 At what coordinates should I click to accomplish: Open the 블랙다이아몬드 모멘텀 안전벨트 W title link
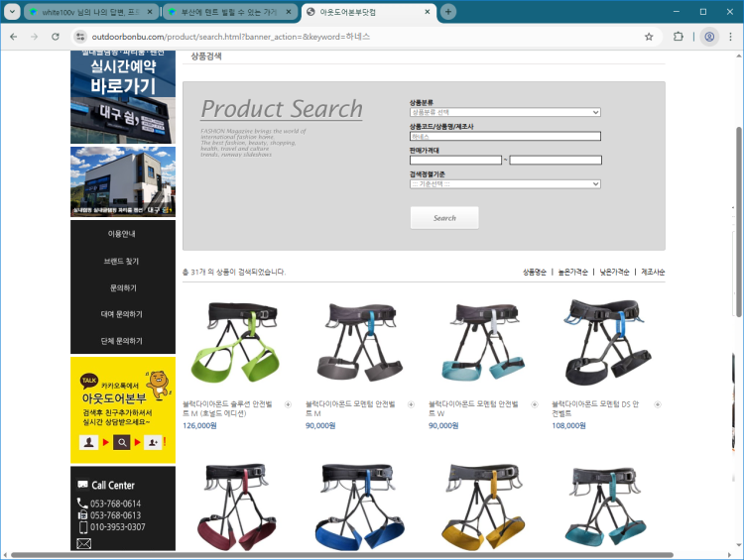pos(473,408)
